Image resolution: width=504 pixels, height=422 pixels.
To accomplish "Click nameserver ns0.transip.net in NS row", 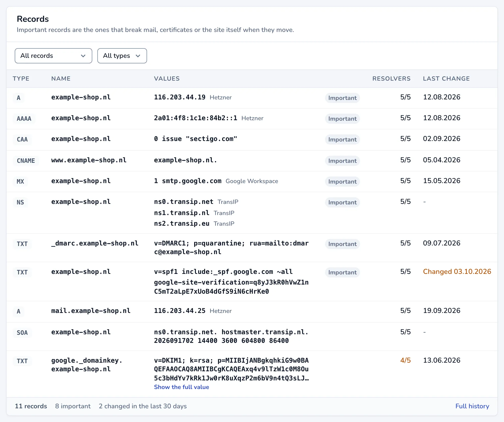I will 184,202.
